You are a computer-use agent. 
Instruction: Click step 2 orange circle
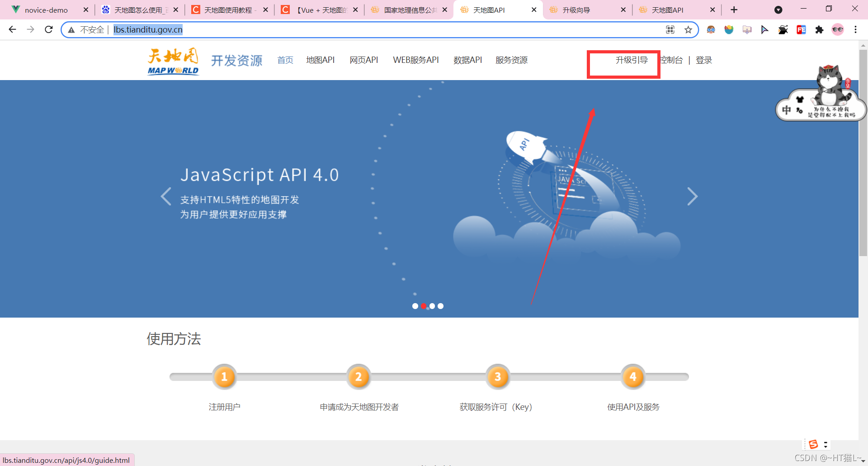point(359,376)
